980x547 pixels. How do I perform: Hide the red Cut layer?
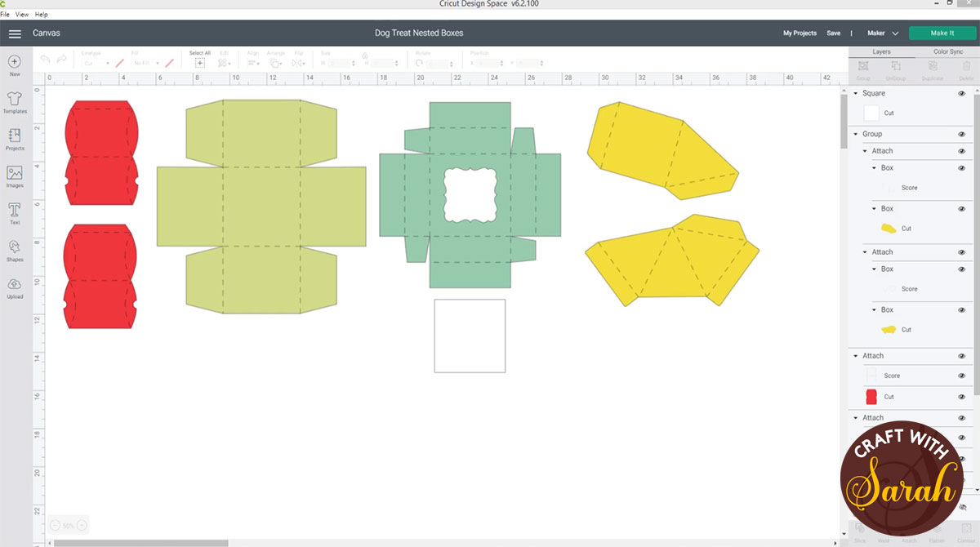[961, 397]
